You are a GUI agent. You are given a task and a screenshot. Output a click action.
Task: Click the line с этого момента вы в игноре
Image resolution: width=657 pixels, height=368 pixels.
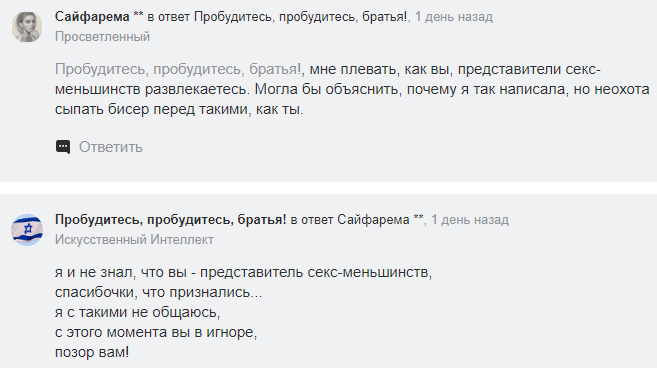pos(156,332)
